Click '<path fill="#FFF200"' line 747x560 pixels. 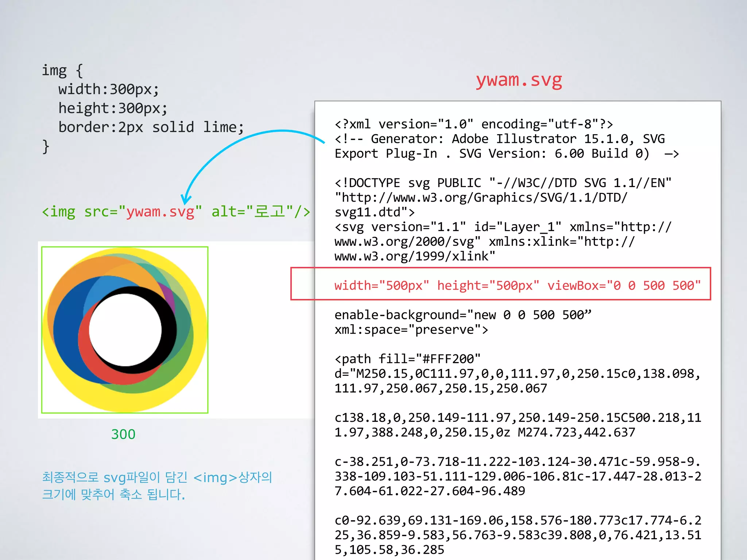click(408, 359)
